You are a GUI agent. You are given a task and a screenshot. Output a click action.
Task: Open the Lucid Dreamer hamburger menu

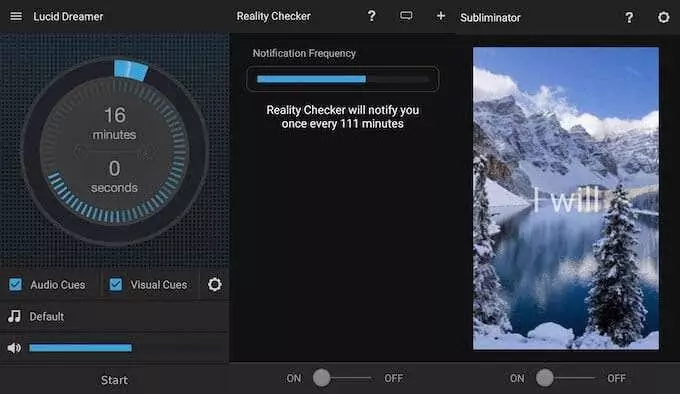point(16,16)
